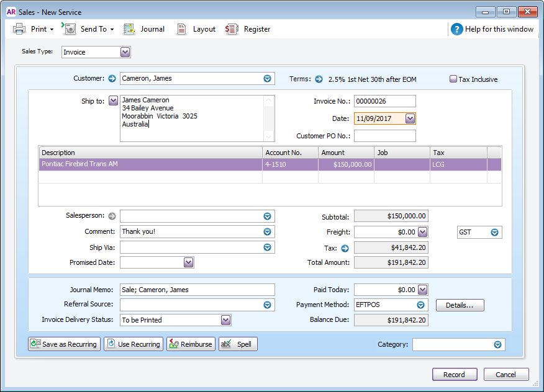Click the Print printer icon
544x392 pixels.
coord(19,29)
